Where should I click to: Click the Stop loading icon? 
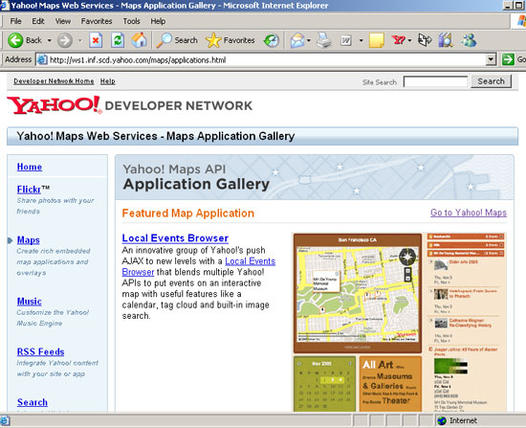coord(96,41)
